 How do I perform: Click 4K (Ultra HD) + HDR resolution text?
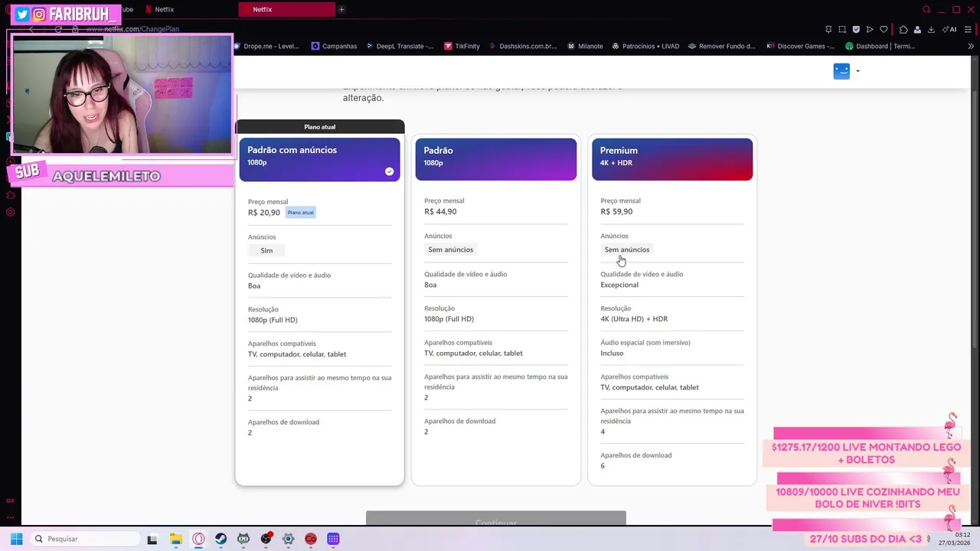click(x=634, y=319)
